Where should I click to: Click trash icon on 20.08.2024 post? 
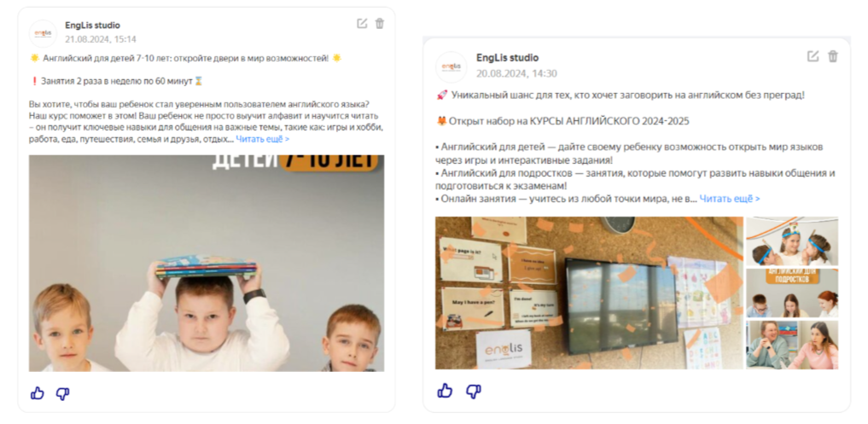pos(833,56)
